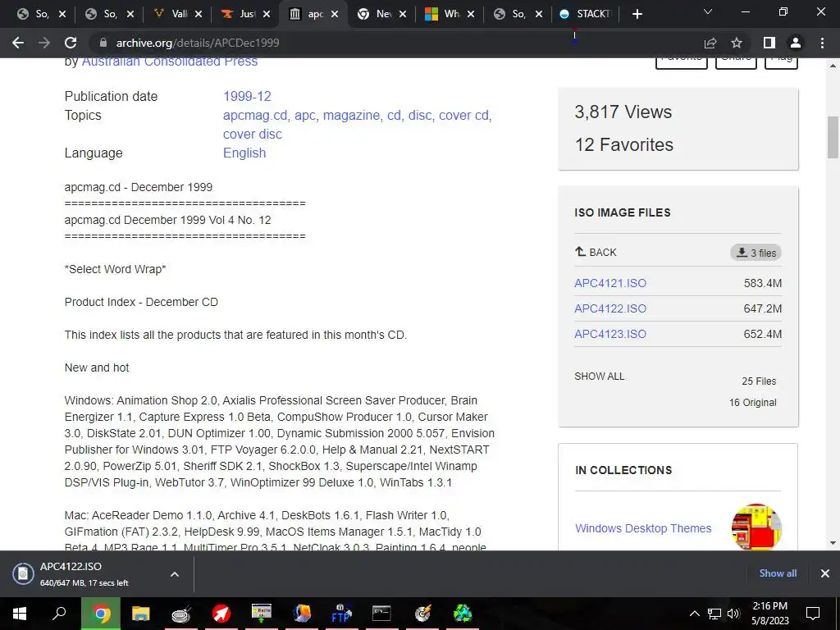Click the page vertical scrollbar thumb
This screenshot has width=840, height=630.
[833, 137]
